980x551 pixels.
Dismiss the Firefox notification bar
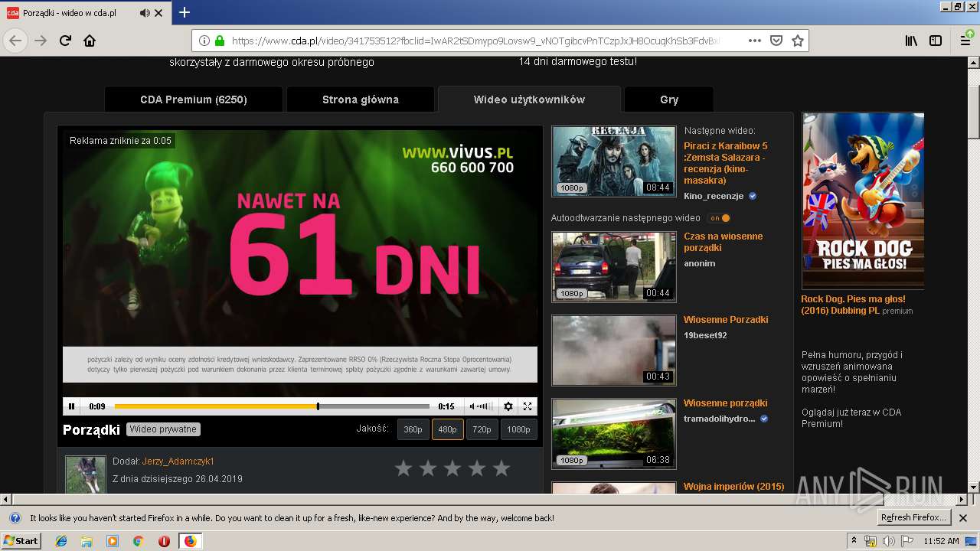coord(965,518)
